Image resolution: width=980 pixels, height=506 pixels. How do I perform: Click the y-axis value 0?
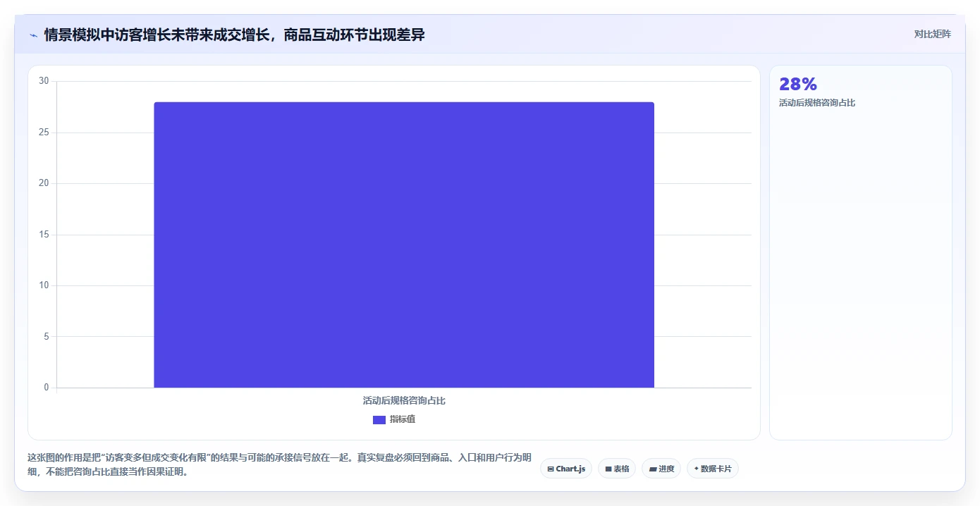point(47,388)
